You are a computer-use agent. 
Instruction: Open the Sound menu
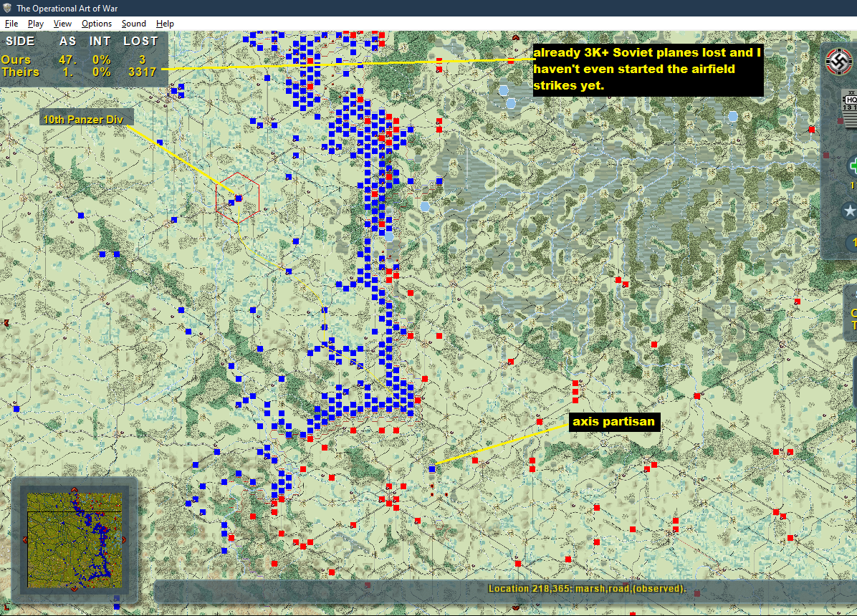tap(133, 24)
